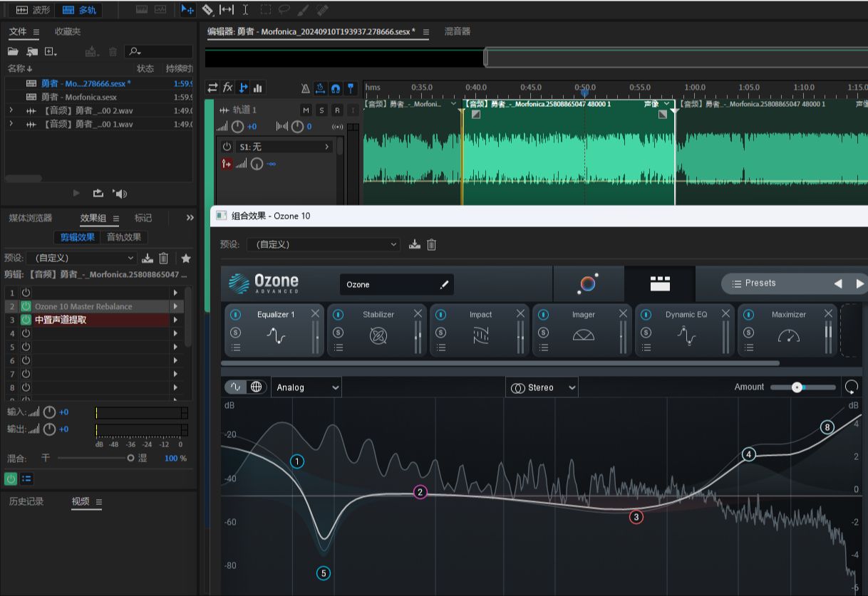Select the Slip tool in top toolbar
Image resolution: width=868 pixels, height=596 pixels.
click(x=226, y=10)
